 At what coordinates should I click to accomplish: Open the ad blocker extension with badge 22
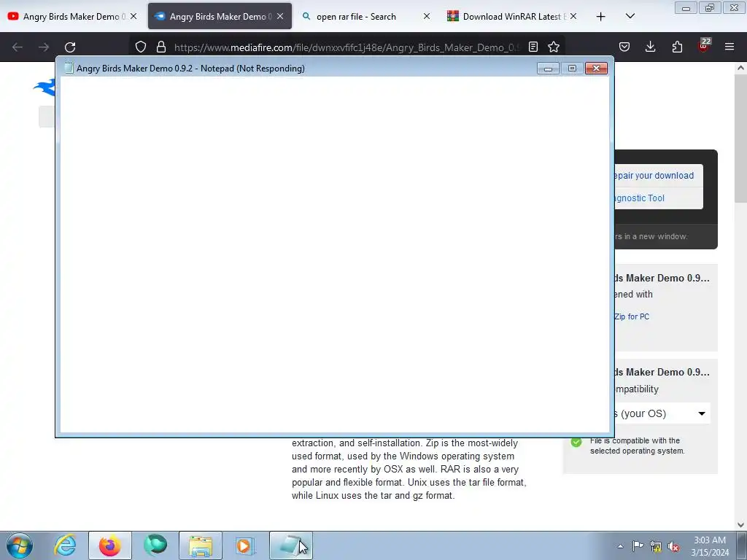[x=704, y=46]
